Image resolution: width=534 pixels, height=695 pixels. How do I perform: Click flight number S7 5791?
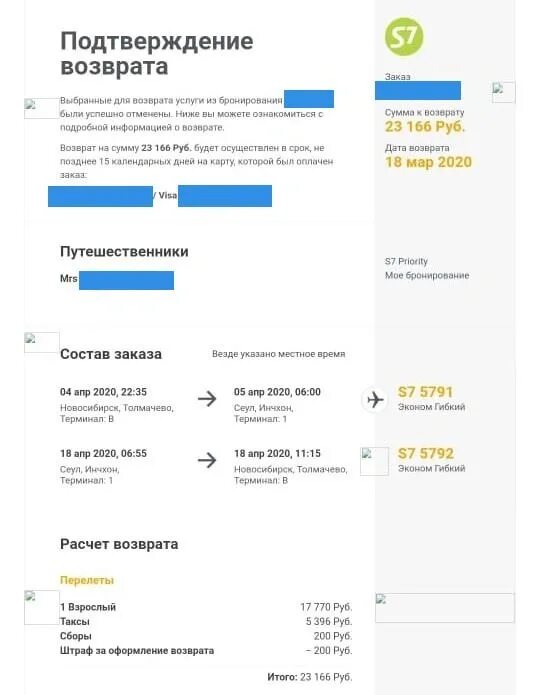(x=425, y=392)
